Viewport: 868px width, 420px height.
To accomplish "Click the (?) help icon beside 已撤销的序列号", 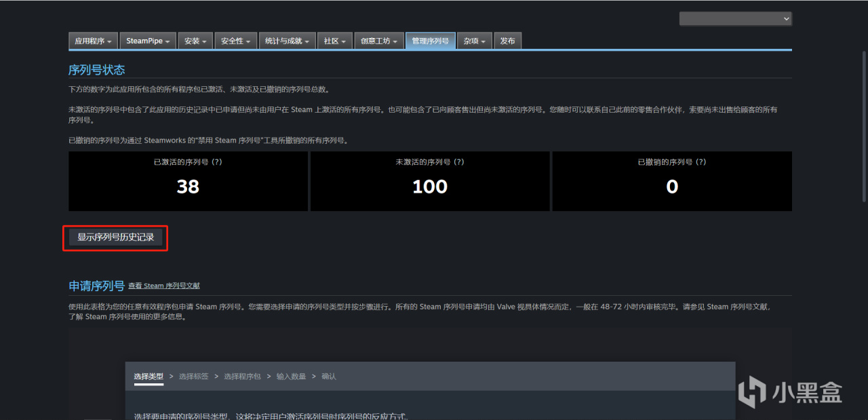I will pos(700,161).
